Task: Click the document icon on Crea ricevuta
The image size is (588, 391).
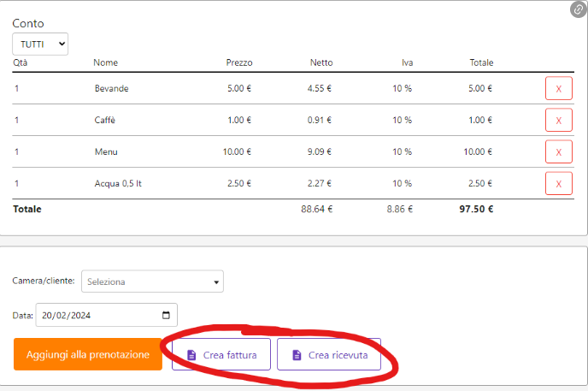Action: 297,354
